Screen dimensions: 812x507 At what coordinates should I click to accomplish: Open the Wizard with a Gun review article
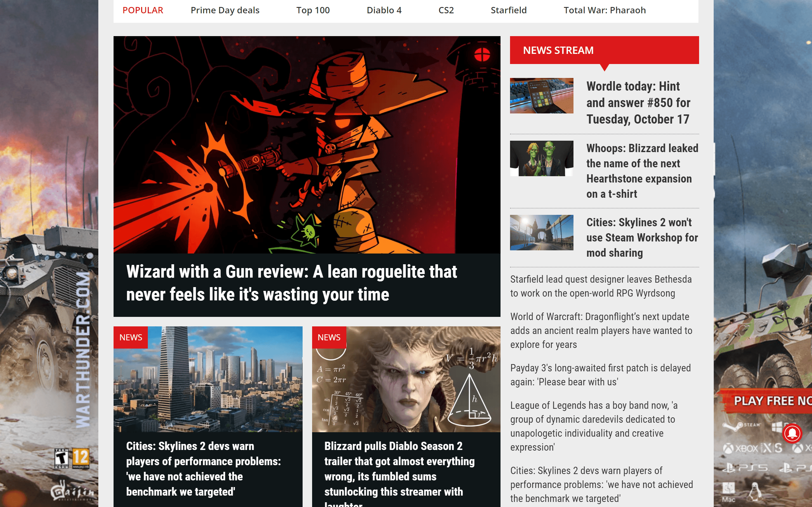291,283
